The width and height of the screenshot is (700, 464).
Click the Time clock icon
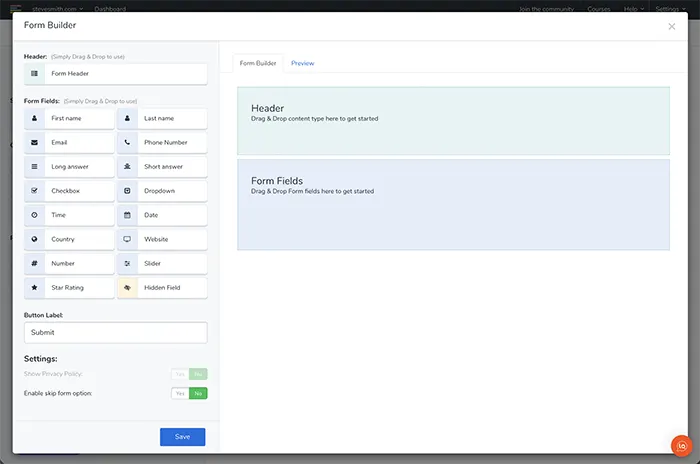34,215
